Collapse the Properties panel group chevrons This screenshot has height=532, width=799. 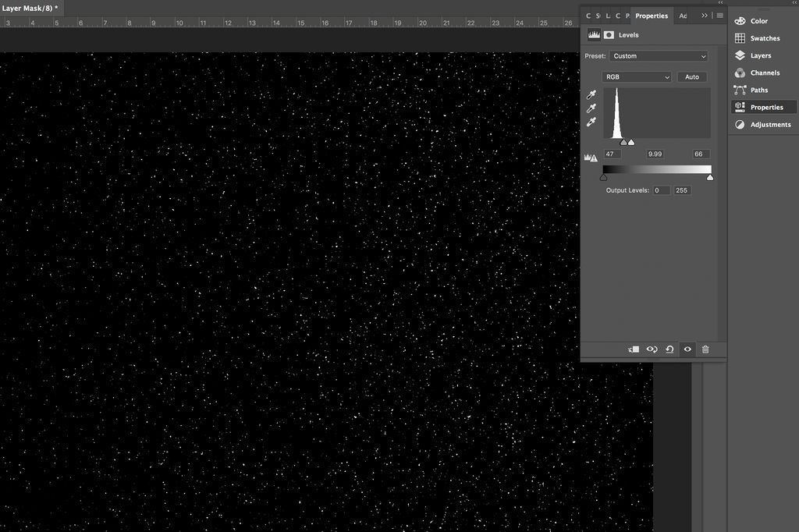tap(704, 15)
